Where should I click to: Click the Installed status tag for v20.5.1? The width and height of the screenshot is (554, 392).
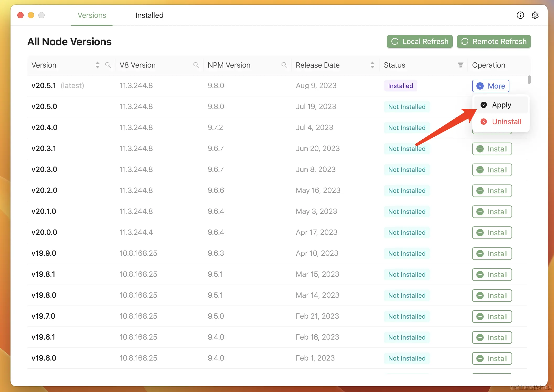(x=400, y=86)
